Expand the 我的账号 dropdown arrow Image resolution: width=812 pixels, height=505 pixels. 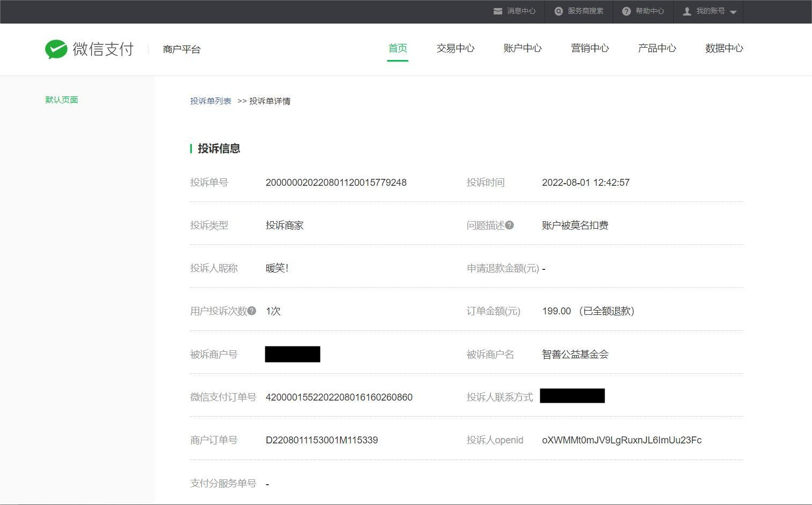pyautogui.click(x=733, y=12)
